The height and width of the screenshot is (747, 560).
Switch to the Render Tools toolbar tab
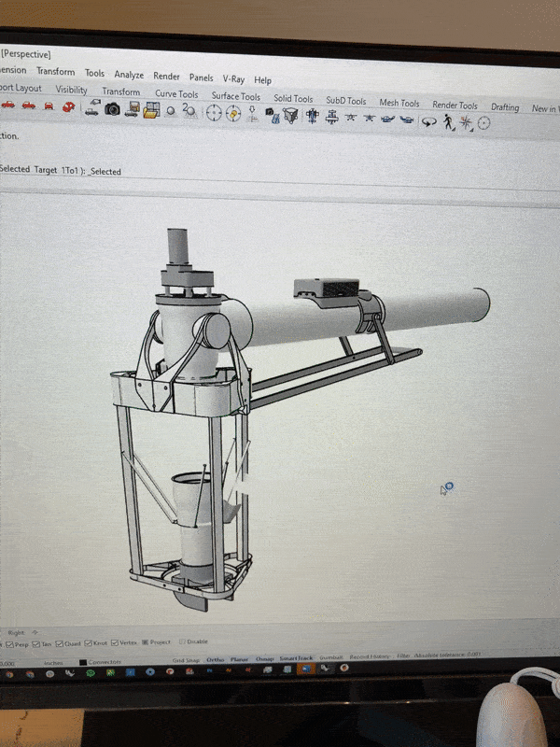[x=455, y=106]
